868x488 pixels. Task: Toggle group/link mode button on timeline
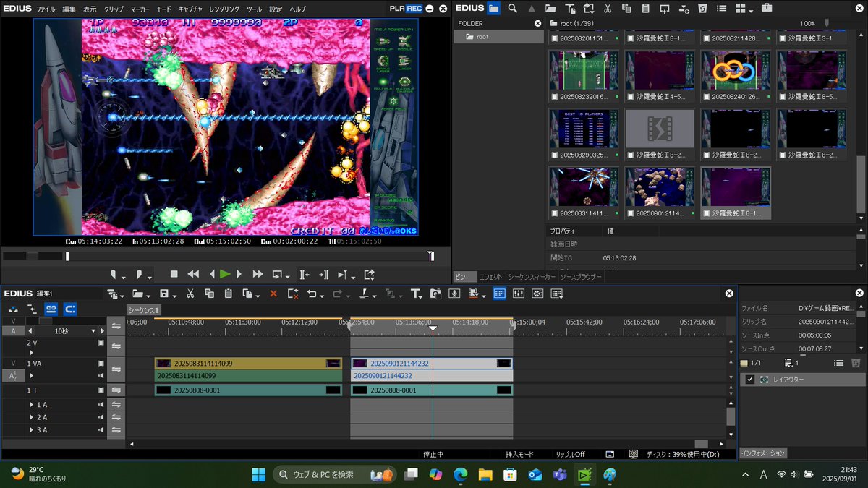click(51, 309)
